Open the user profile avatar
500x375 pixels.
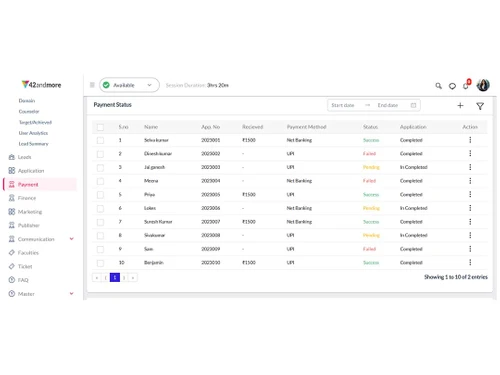click(483, 85)
